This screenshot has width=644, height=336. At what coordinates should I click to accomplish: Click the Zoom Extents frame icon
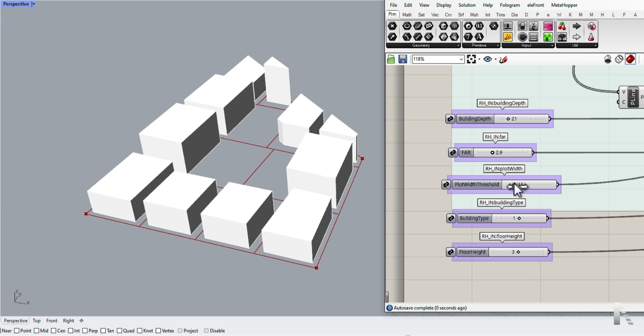pyautogui.click(x=471, y=59)
